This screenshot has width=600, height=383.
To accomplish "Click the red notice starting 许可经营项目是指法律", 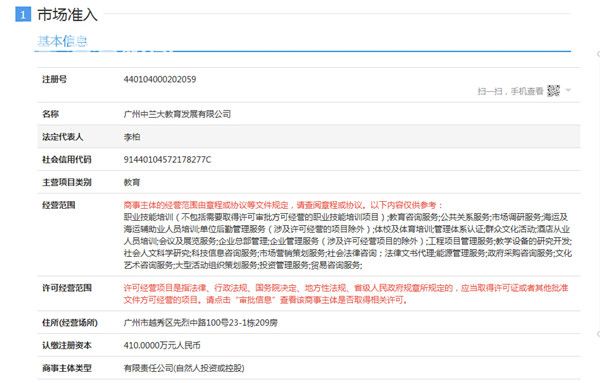I will (346, 294).
